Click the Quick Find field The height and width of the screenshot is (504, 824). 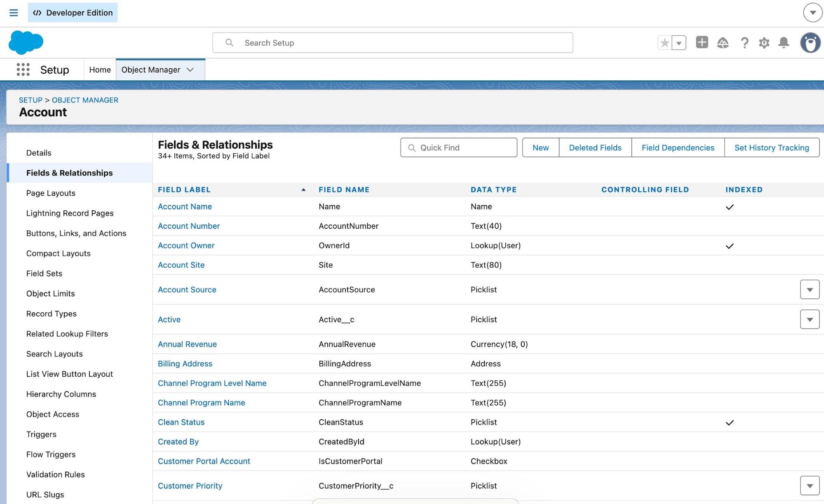(x=459, y=148)
